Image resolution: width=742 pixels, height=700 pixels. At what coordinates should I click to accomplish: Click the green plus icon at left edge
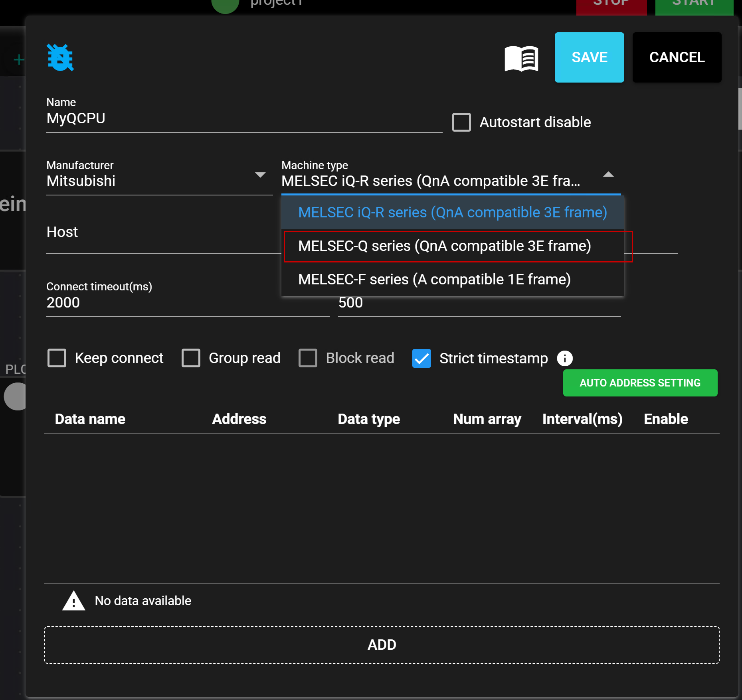(18, 60)
